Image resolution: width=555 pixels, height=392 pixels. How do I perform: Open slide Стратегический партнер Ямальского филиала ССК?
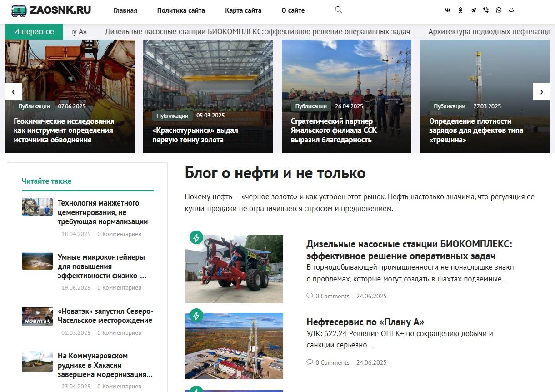(x=334, y=131)
